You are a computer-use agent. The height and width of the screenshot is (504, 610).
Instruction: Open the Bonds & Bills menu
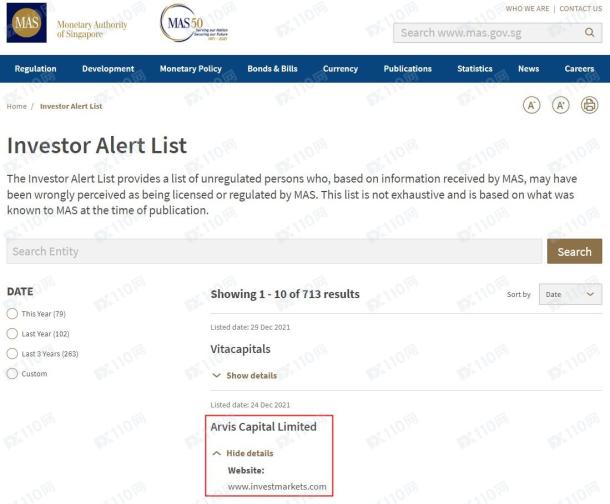click(272, 69)
